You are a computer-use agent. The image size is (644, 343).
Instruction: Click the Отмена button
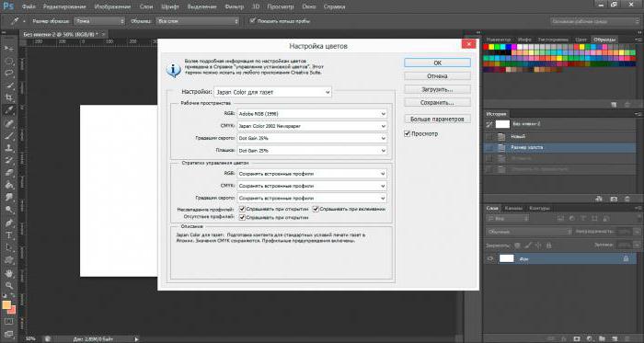point(437,76)
